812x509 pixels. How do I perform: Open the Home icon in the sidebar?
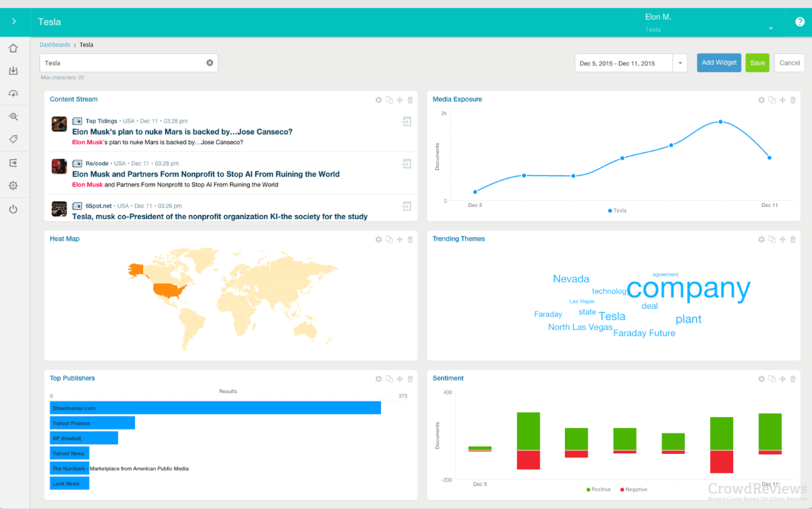tap(14, 49)
